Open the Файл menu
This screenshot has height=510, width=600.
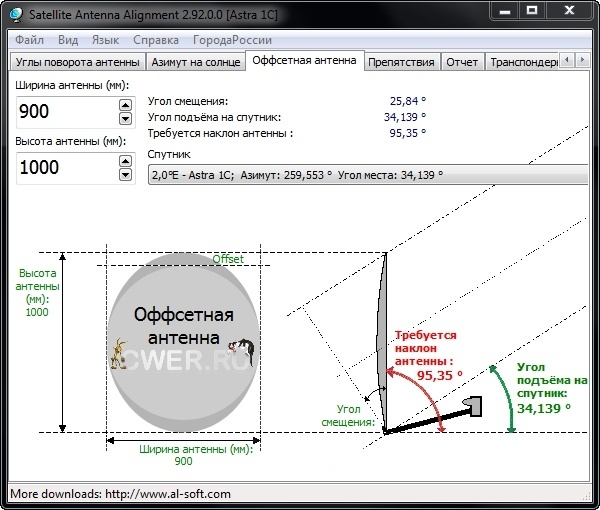(x=30, y=40)
